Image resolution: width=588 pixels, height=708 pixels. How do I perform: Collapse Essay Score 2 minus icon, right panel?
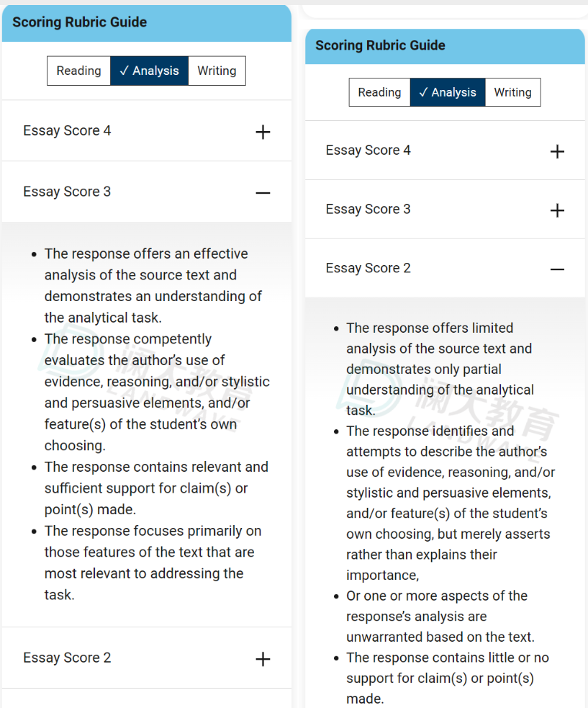557,269
